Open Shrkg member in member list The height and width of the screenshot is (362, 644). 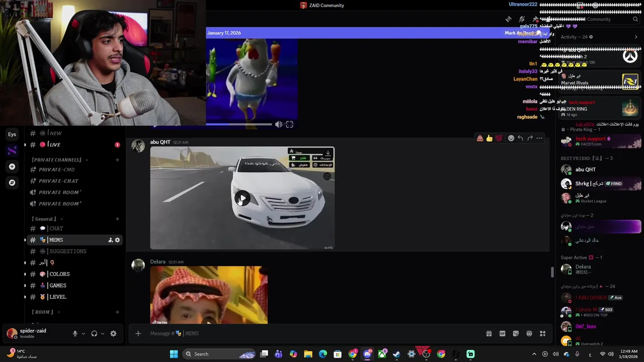tap(600, 184)
